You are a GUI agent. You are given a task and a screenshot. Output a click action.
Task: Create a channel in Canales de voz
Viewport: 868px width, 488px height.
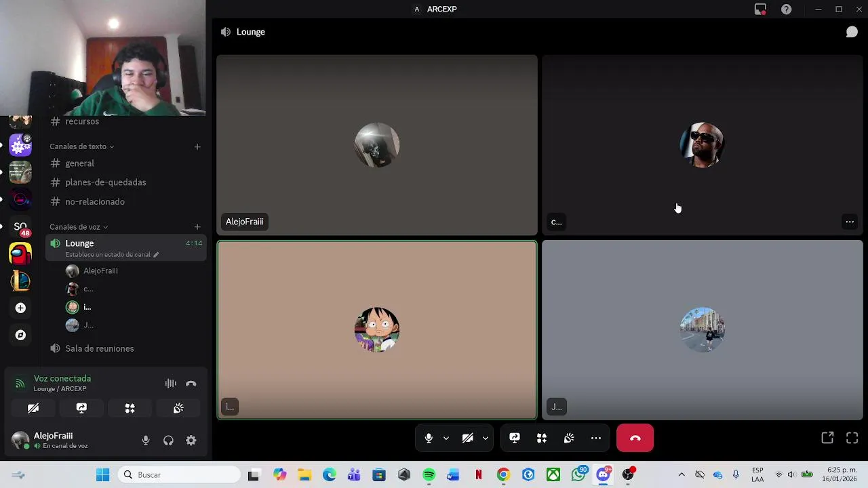pos(197,227)
